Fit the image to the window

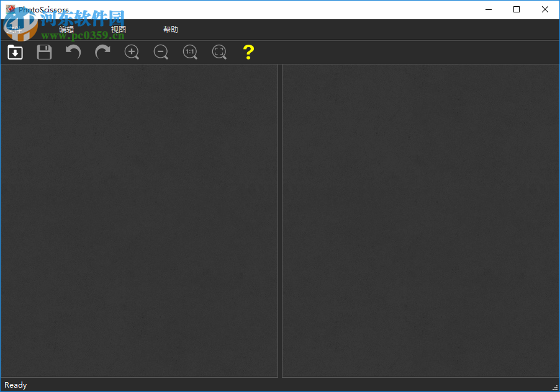point(219,52)
